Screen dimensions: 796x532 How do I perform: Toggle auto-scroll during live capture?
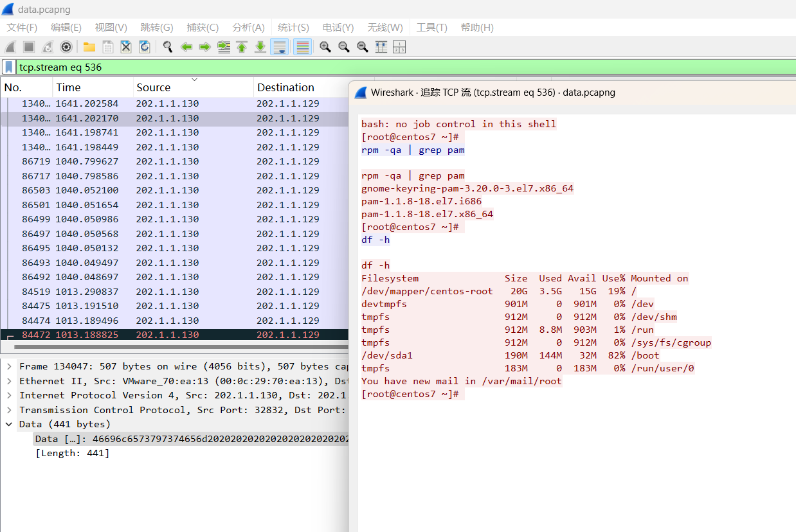[279, 47]
